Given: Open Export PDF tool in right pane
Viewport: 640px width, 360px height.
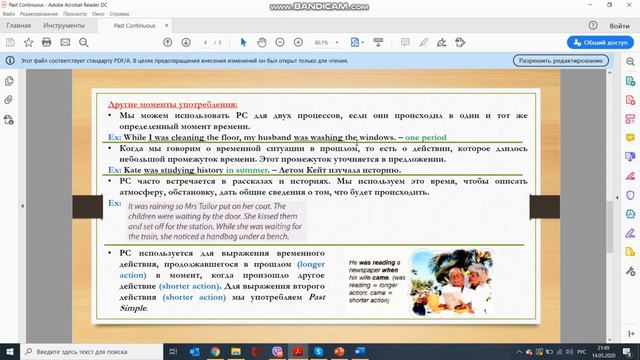Looking at the screenshot, I should [630, 81].
